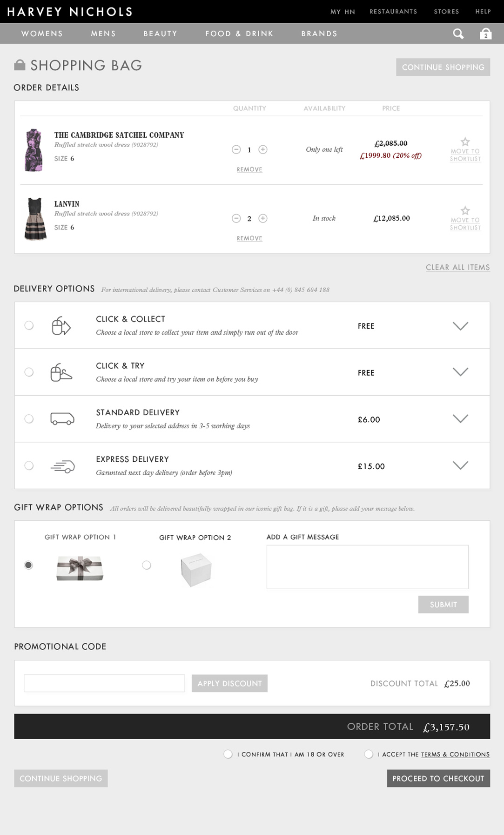Select the Click & Collect delivery option
504x835 pixels.
coord(29,325)
